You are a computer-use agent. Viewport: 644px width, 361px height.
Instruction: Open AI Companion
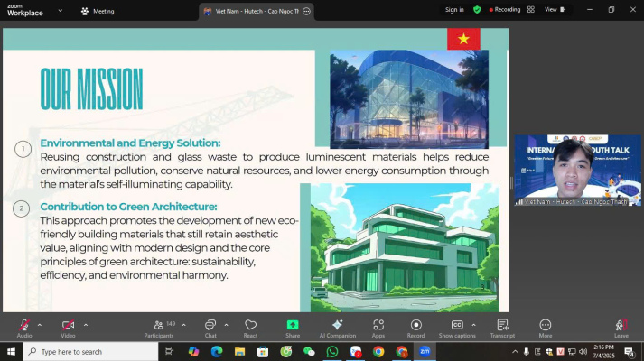[x=338, y=329]
